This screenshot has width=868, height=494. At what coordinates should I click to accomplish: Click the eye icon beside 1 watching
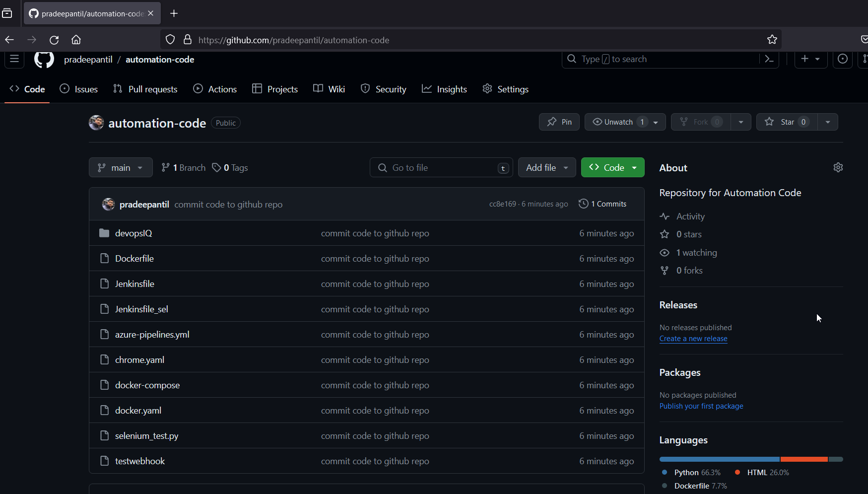665,252
